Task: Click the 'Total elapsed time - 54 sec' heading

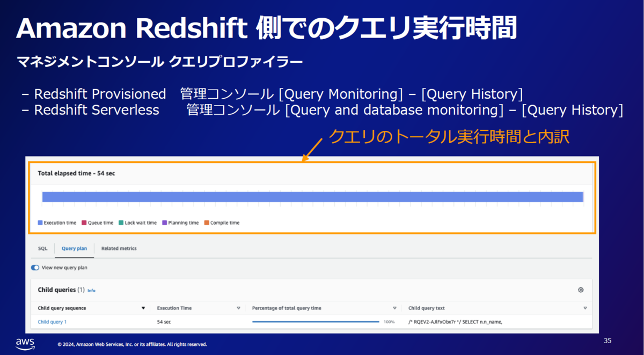Action: point(76,174)
